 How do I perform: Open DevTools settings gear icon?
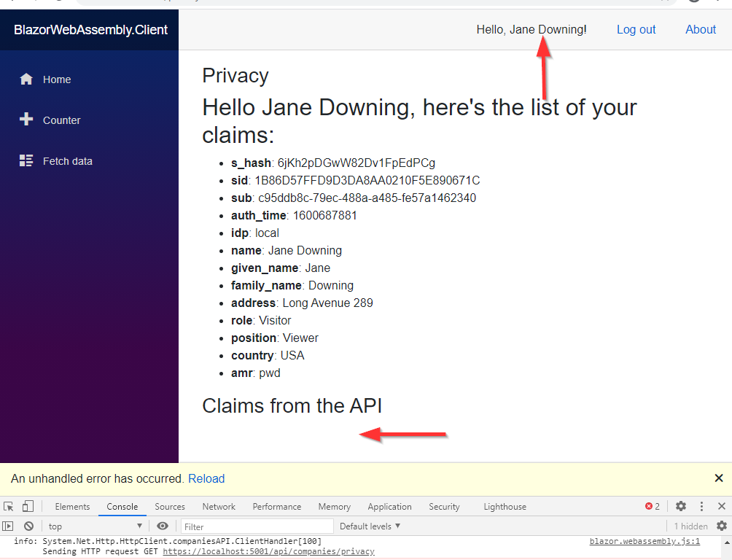point(680,506)
